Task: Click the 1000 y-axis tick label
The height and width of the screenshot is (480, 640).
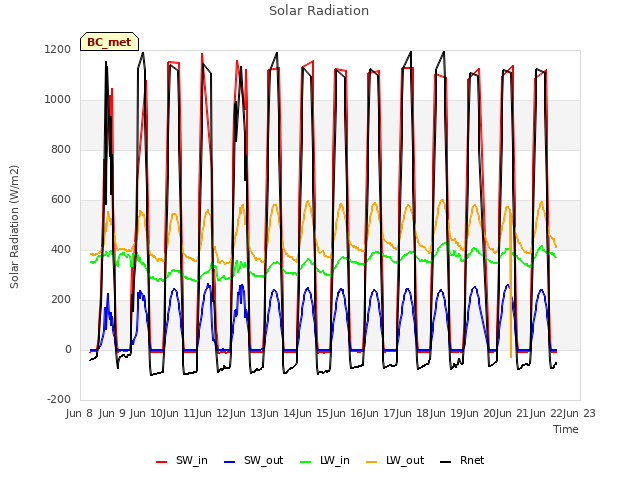Action: [x=58, y=100]
